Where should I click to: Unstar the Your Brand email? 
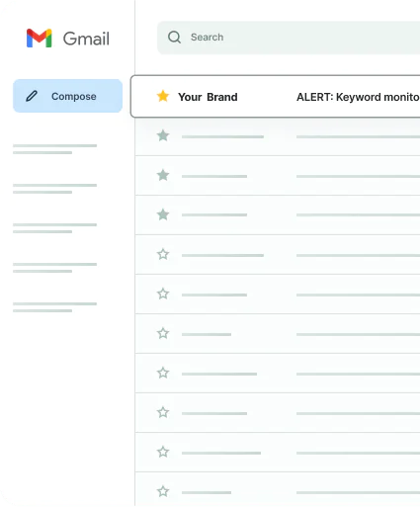(x=163, y=96)
